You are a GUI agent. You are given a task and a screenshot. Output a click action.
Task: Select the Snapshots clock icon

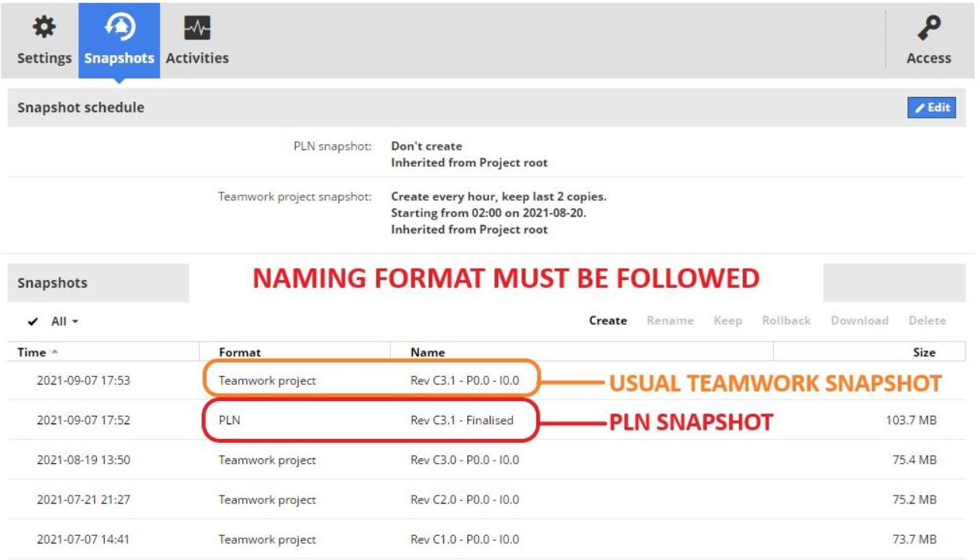[120, 29]
